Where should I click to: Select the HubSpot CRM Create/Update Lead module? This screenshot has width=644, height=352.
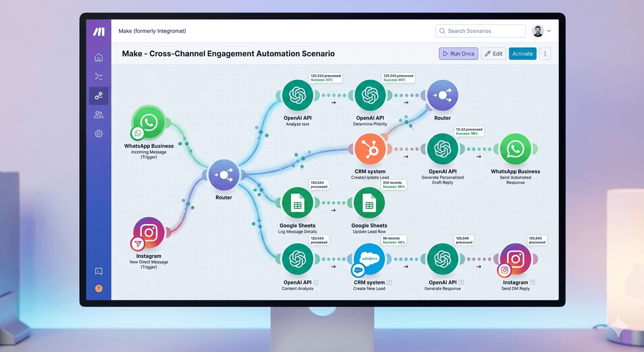(370, 149)
